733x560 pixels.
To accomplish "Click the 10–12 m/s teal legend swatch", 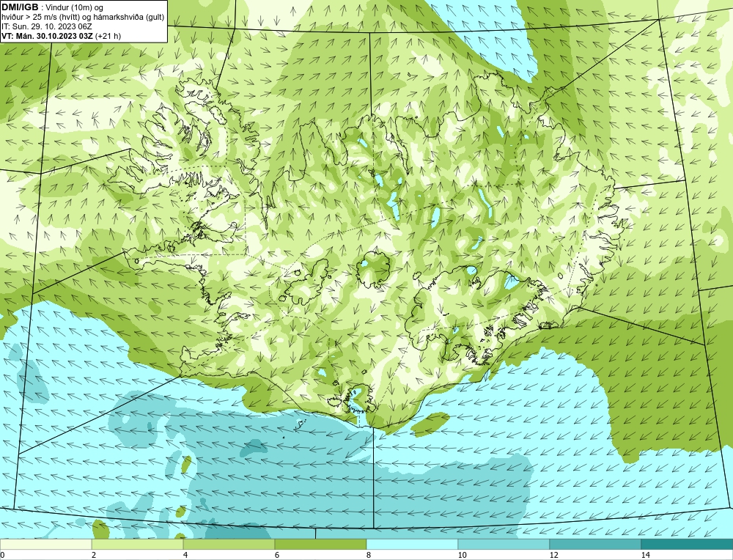I will point(504,544).
